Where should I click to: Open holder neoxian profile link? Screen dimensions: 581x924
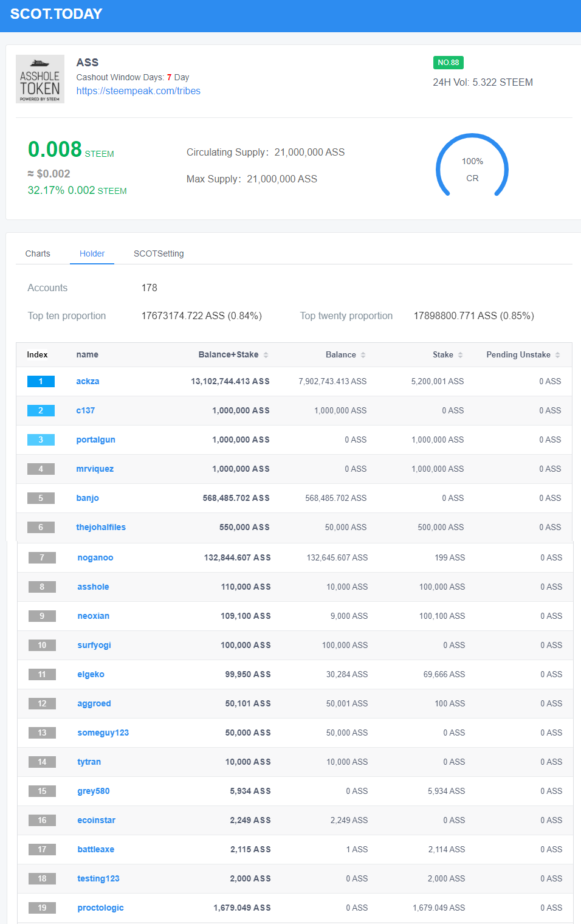click(93, 616)
